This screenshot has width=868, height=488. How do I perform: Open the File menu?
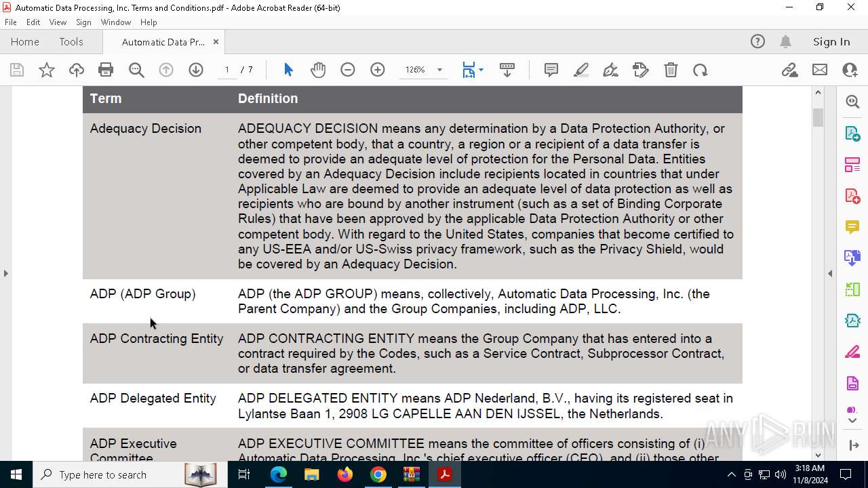point(11,22)
